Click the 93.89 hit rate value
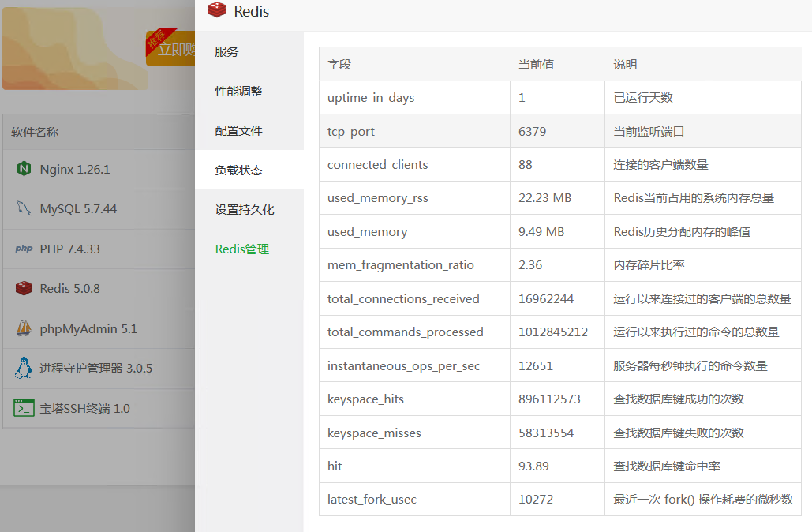The image size is (812, 532). point(533,466)
